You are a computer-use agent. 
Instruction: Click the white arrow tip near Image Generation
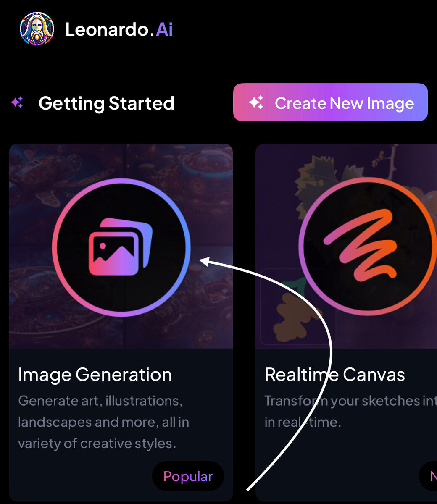[204, 261]
